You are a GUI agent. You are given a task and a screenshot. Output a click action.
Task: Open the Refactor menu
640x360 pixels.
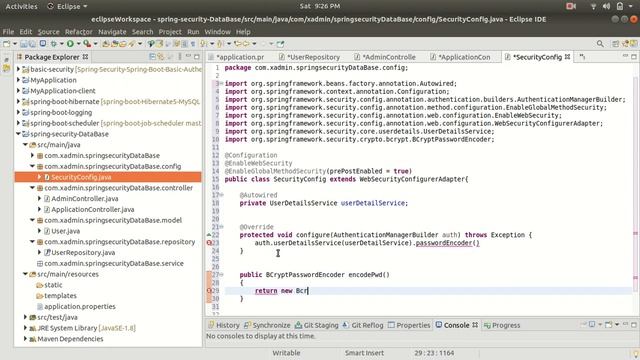(x=79, y=31)
